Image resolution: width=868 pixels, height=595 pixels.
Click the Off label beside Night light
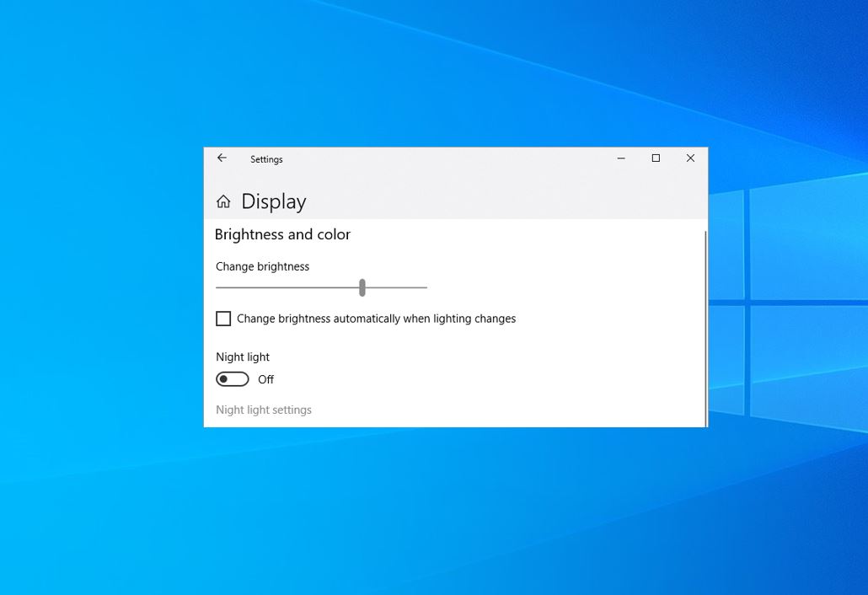coord(265,379)
